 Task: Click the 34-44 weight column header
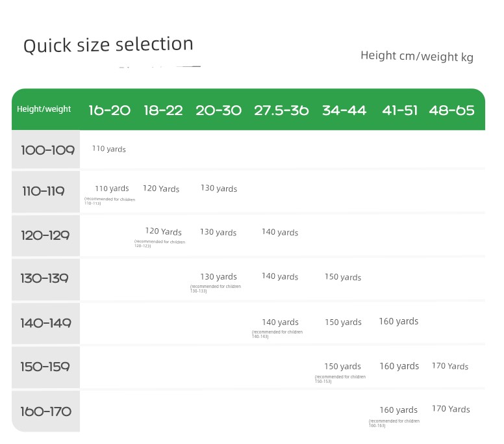point(344,111)
